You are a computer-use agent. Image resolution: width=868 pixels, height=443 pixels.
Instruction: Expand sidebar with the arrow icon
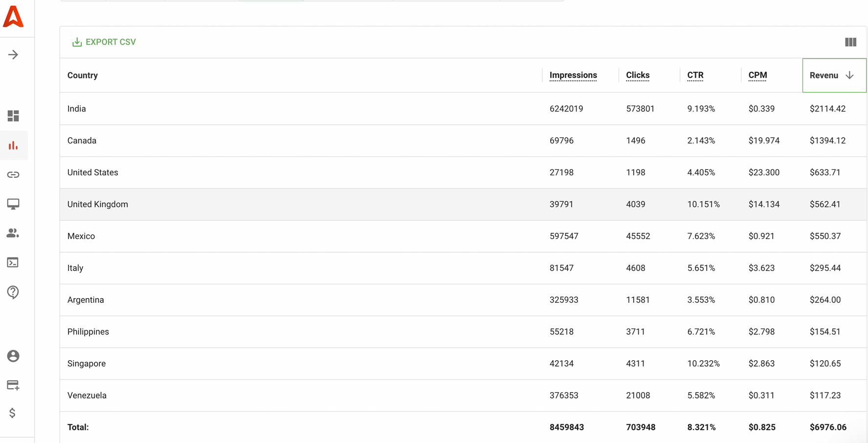pos(13,55)
